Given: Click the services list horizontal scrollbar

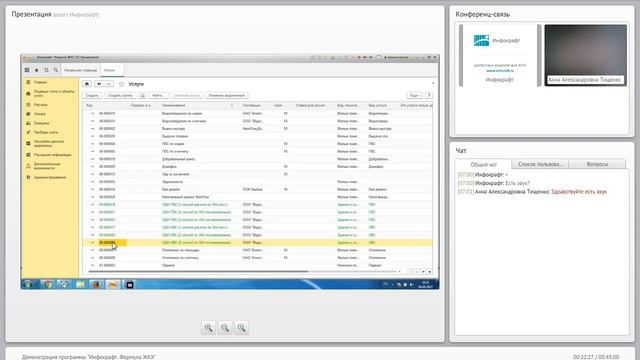Looking at the screenshot, I should pyautogui.click(x=198, y=271).
